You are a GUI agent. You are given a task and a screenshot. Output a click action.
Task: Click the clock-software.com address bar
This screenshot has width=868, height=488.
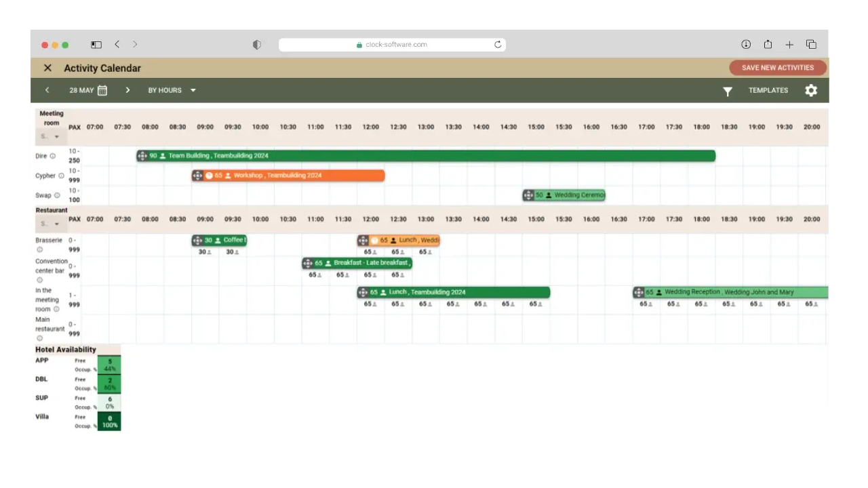392,45
